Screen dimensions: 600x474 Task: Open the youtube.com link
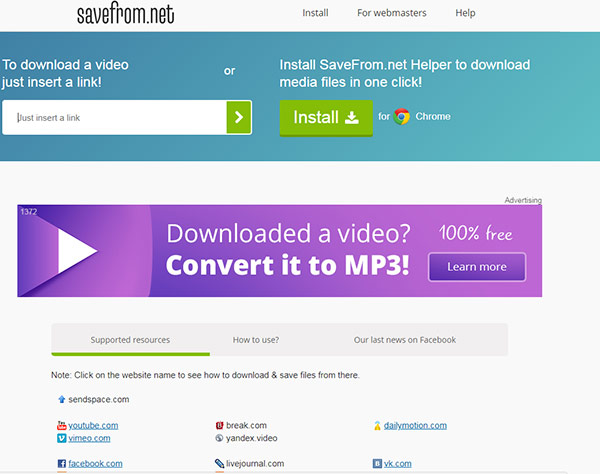tap(93, 425)
